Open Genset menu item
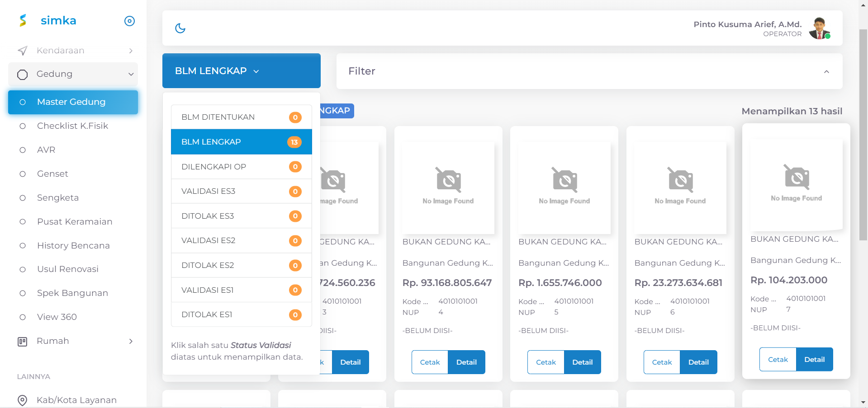The image size is (868, 408). point(73,174)
